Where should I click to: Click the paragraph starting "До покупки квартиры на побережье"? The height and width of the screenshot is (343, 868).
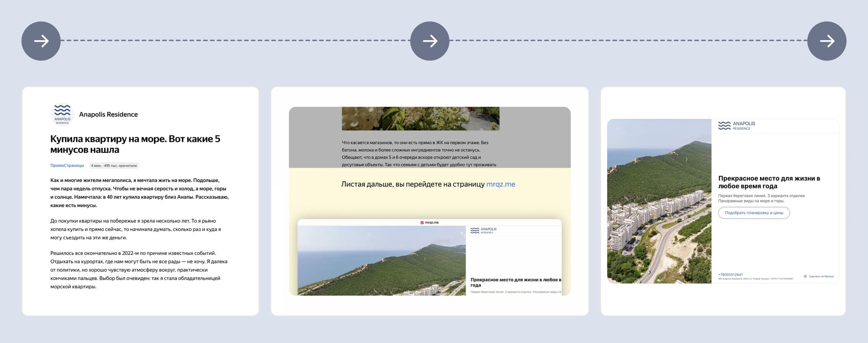tap(136, 229)
